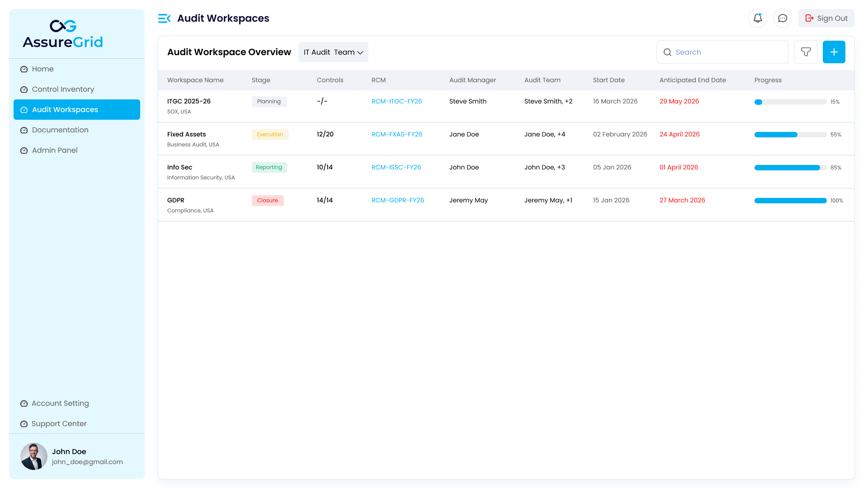Open the Support Center menu item
The width and height of the screenshot is (868, 488).
59,423
